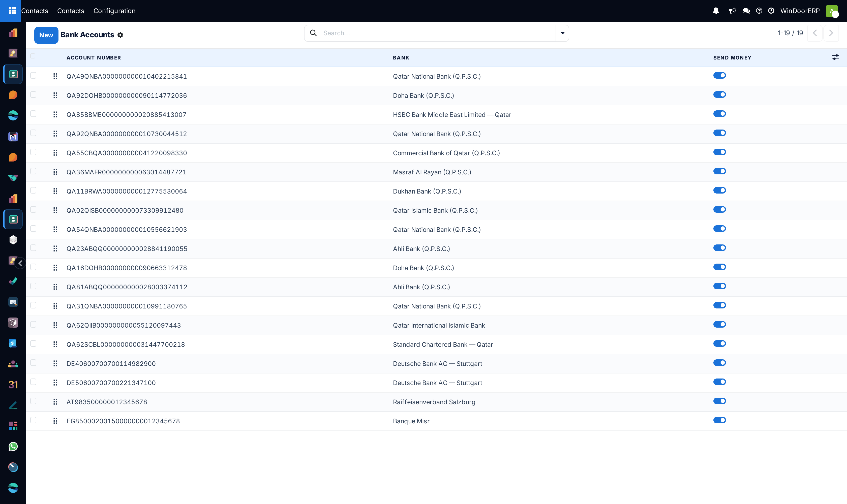Select all rows with header checkbox
This screenshot has width=847, height=504.
point(33,56)
